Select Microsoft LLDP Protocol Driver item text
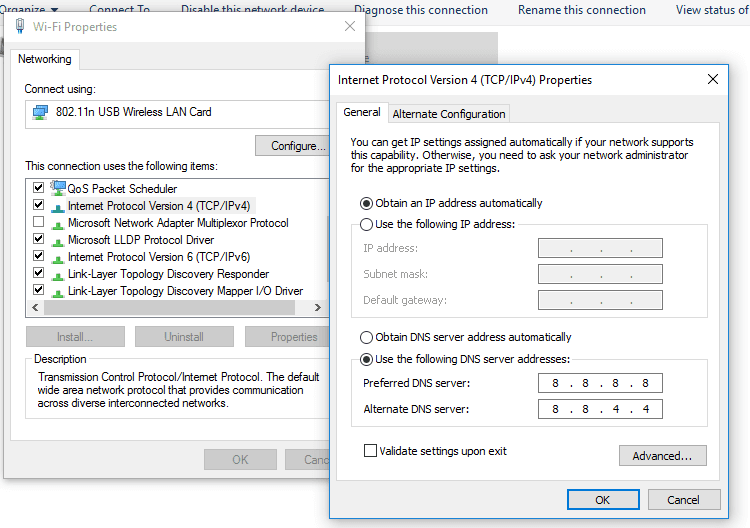 coord(141,240)
